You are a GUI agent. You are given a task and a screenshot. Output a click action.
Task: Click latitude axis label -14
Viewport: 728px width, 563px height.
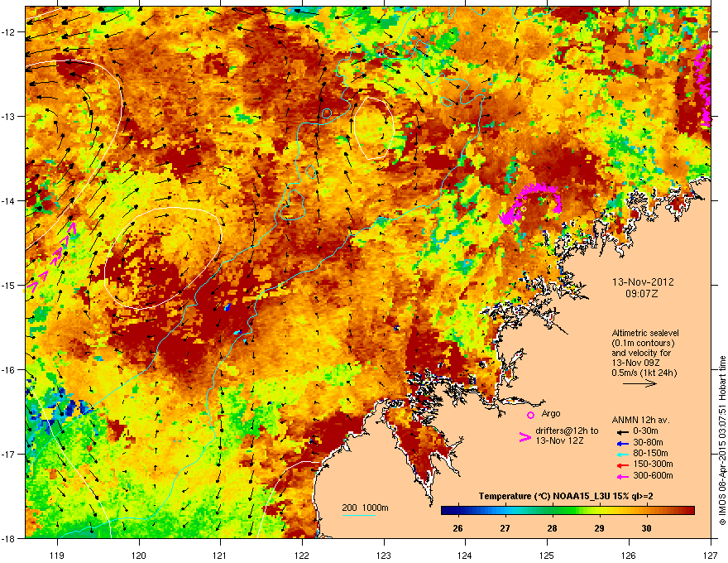pos(8,201)
